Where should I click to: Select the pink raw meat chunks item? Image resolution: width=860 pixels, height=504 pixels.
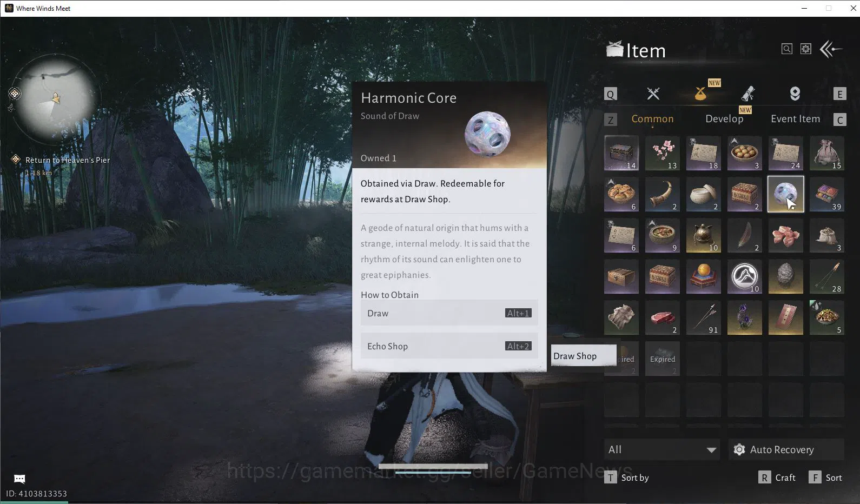point(786,235)
